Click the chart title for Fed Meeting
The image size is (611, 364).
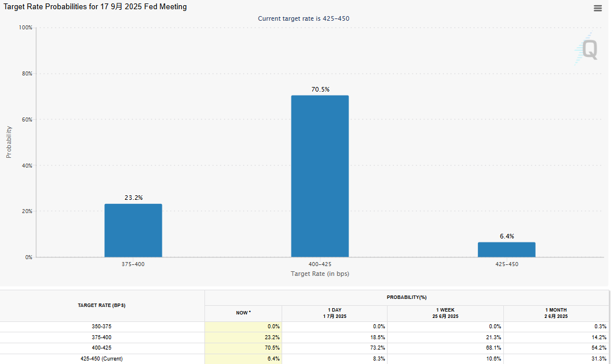95,7
